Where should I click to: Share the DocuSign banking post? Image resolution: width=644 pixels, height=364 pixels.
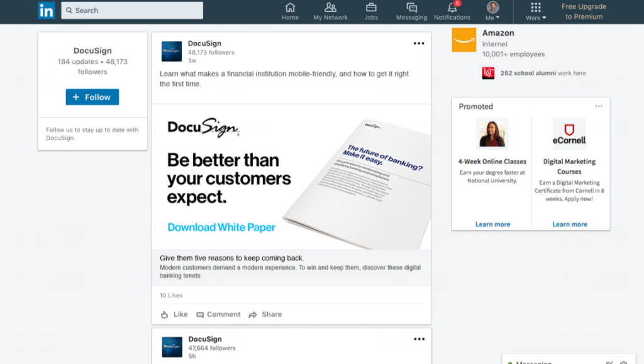265,314
